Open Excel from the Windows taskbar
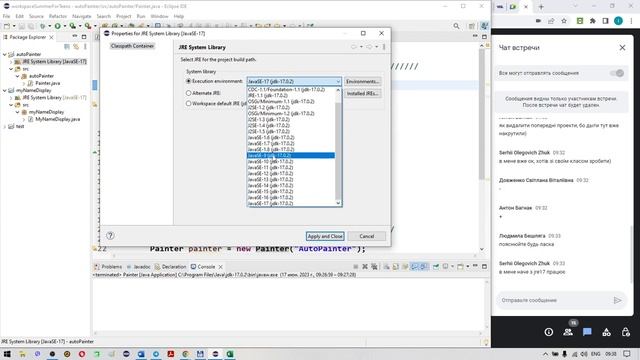Image resolution: width=640 pixels, height=360 pixels. tap(230, 354)
